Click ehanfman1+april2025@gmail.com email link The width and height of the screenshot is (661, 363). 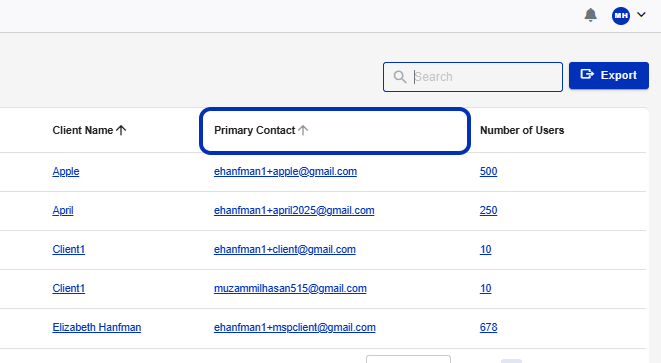294,210
